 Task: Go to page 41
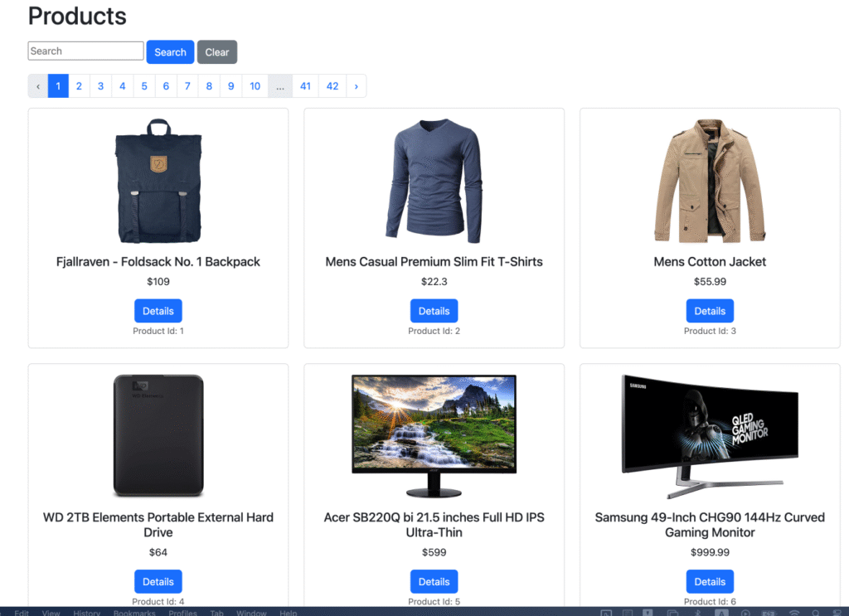305,86
